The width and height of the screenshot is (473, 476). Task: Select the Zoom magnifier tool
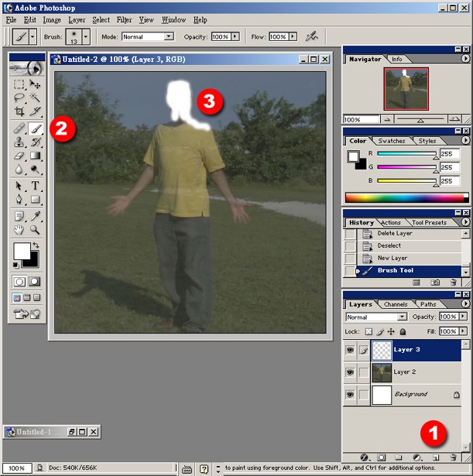(x=36, y=230)
